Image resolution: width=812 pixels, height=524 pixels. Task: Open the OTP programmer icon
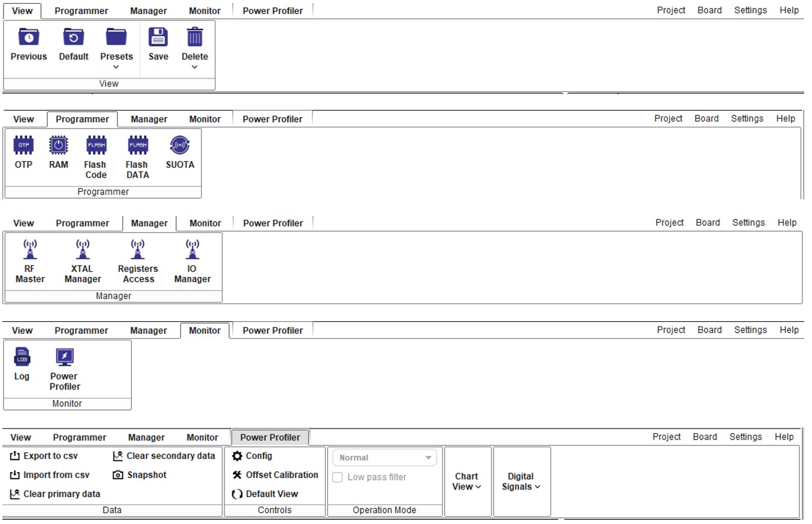(x=24, y=145)
